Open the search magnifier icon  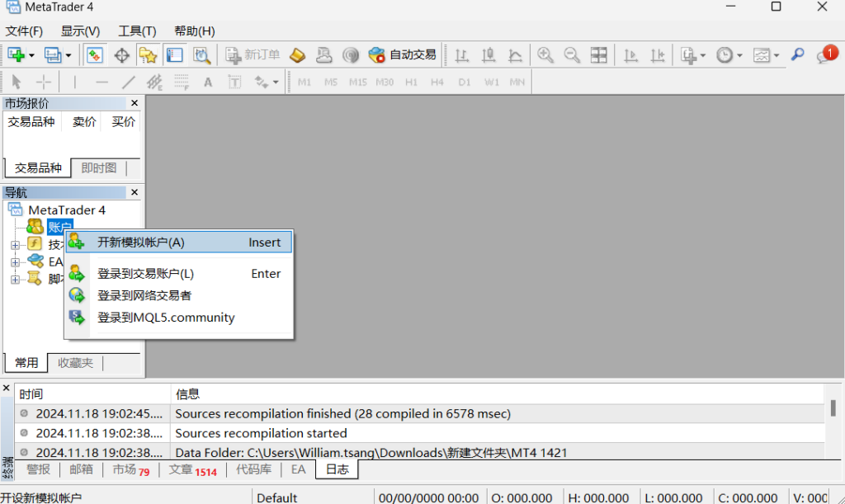point(797,55)
